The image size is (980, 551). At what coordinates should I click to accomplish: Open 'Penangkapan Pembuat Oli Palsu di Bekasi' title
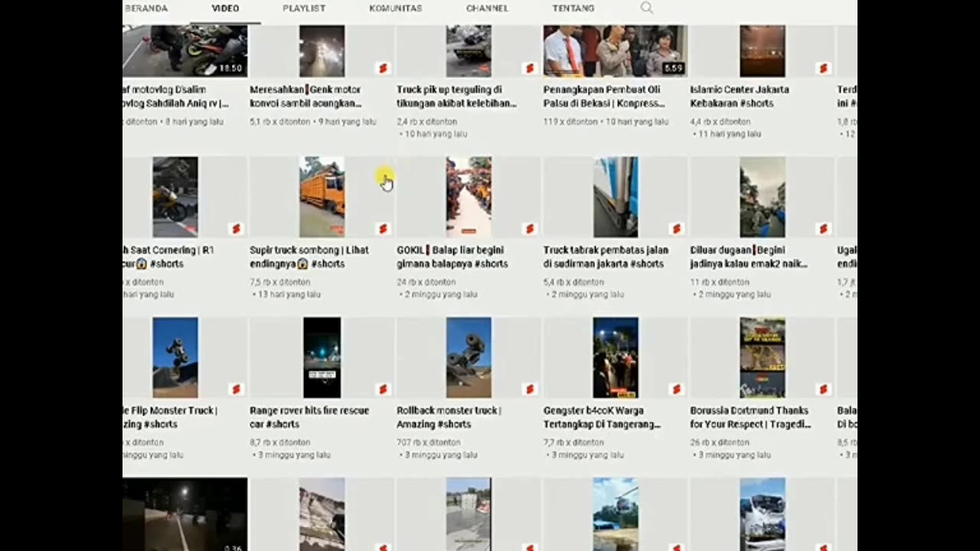pos(603,96)
